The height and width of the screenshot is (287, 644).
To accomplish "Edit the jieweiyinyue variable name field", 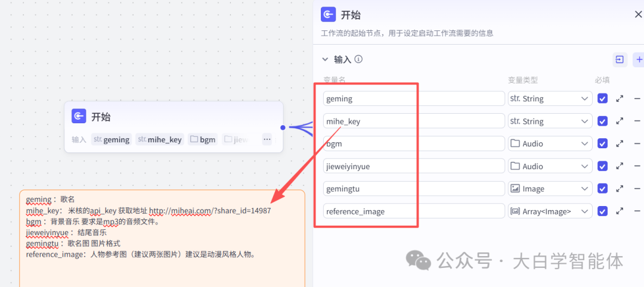I will click(x=414, y=166).
